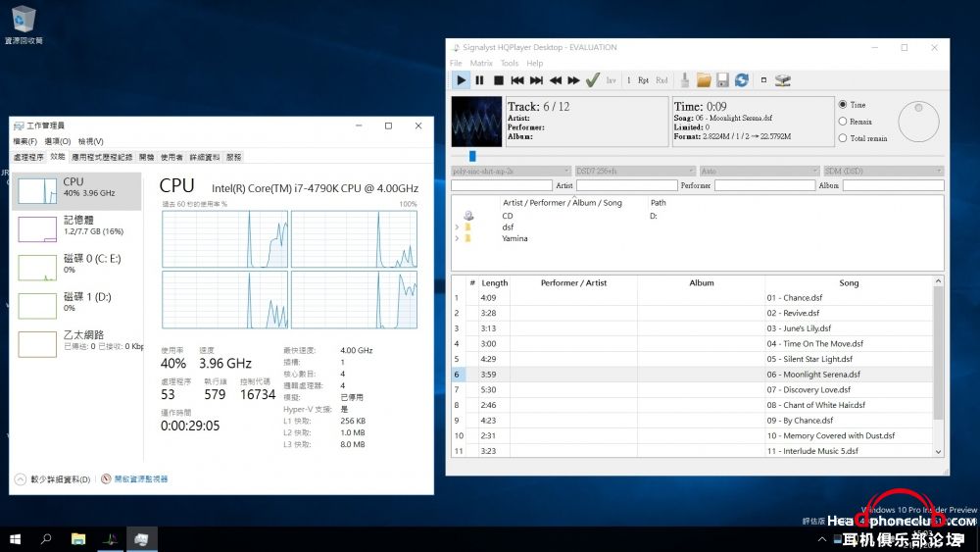Open the Matrix menu in HQPlayer
The height and width of the screenshot is (552, 980).
tap(481, 63)
